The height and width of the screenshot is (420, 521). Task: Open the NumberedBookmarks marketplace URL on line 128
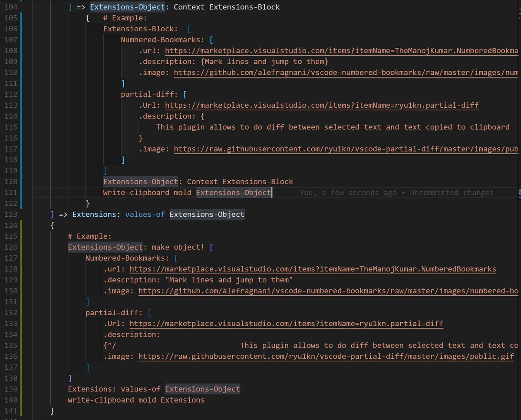313,269
